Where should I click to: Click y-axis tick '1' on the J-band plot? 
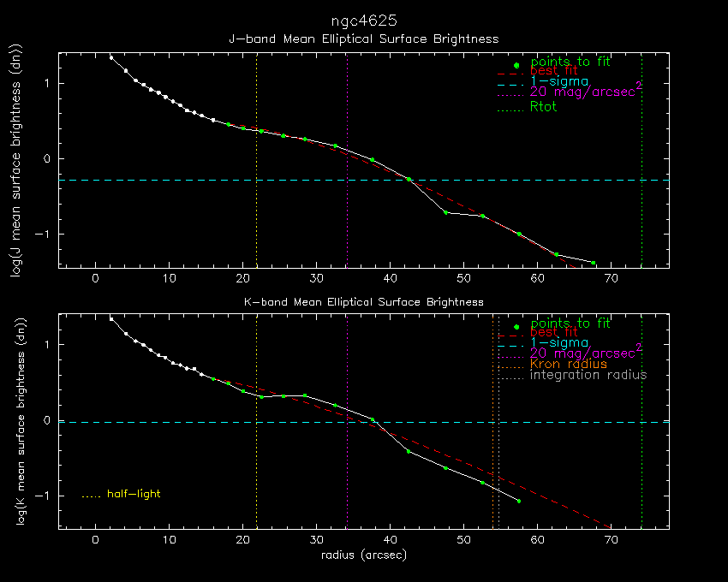pyautogui.click(x=47, y=84)
